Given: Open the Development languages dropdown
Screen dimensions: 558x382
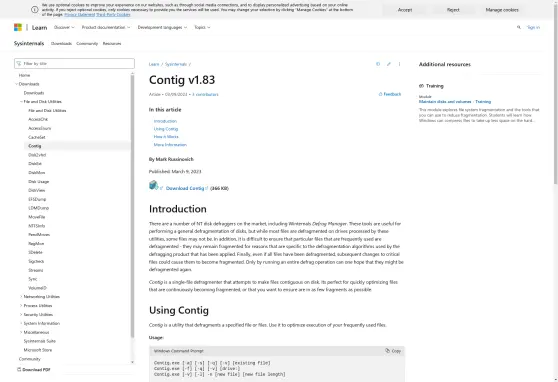Looking at the screenshot, I should pos(162,27).
